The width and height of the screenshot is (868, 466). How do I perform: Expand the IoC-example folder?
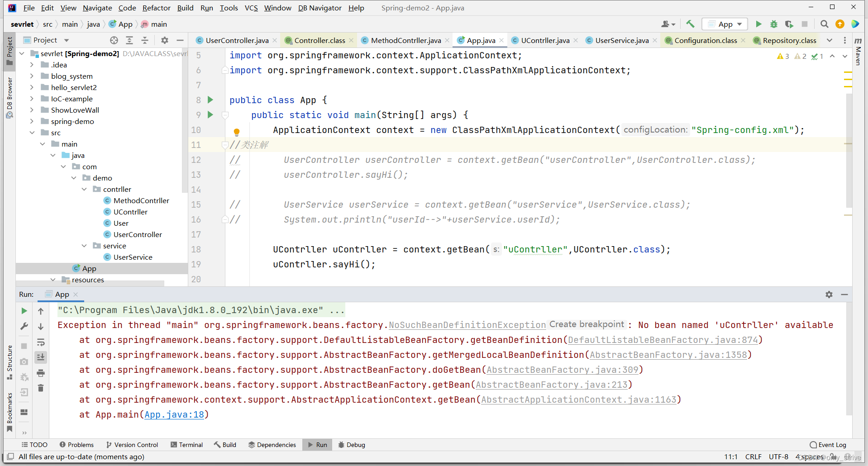click(x=32, y=99)
